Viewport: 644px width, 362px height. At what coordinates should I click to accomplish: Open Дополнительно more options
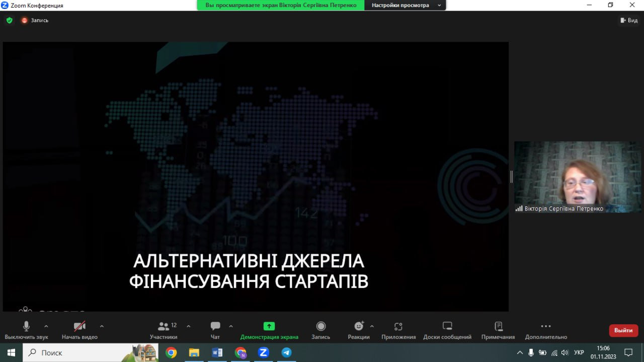[x=546, y=330]
